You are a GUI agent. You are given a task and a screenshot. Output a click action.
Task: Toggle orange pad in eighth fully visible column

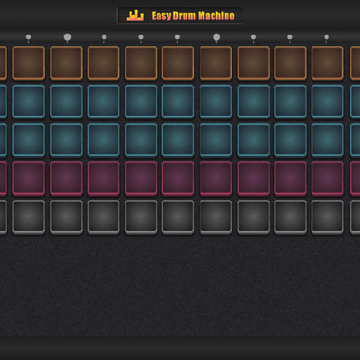pos(290,63)
